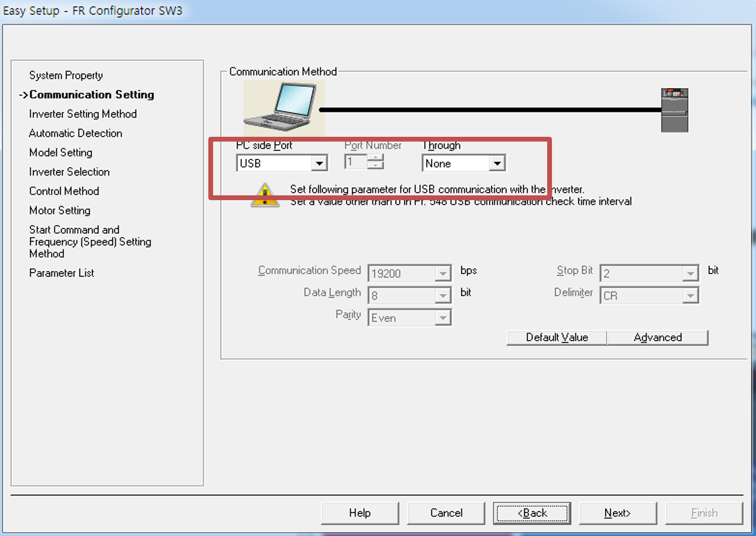Image resolution: width=756 pixels, height=536 pixels.
Task: Select Model Setting step
Action: 61,152
